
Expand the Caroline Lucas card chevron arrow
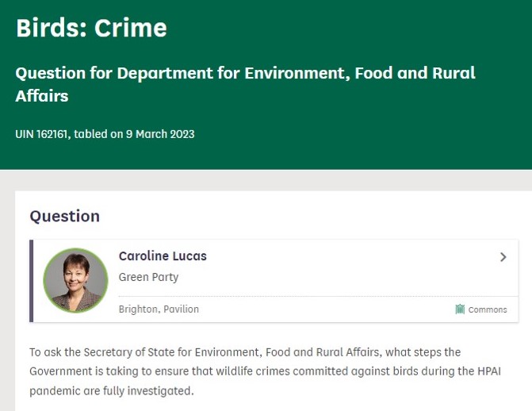click(x=503, y=257)
